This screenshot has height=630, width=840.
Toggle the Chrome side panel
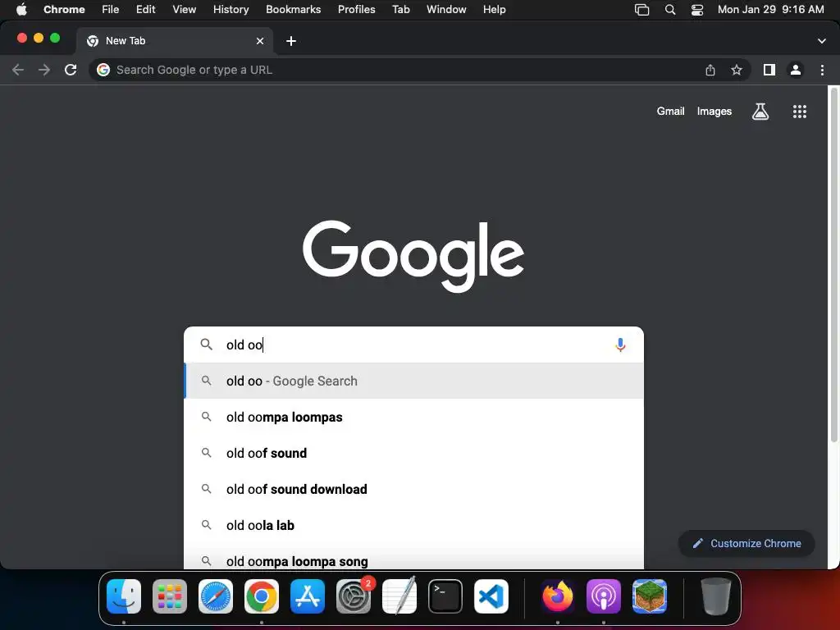coord(769,70)
